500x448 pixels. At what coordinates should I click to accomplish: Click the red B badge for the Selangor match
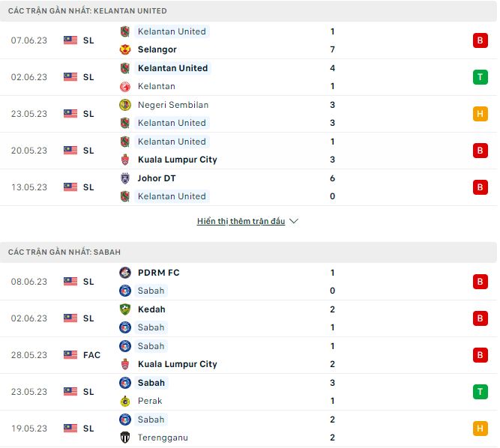[480, 40]
